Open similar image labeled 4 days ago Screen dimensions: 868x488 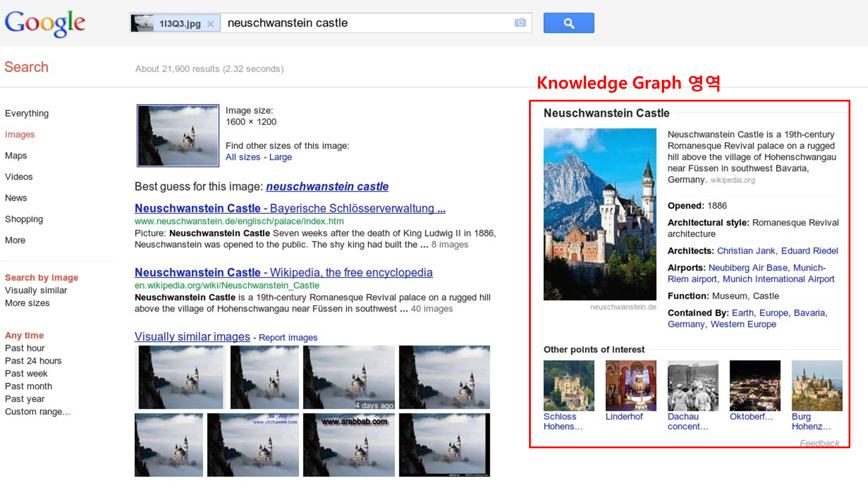pyautogui.click(x=348, y=377)
